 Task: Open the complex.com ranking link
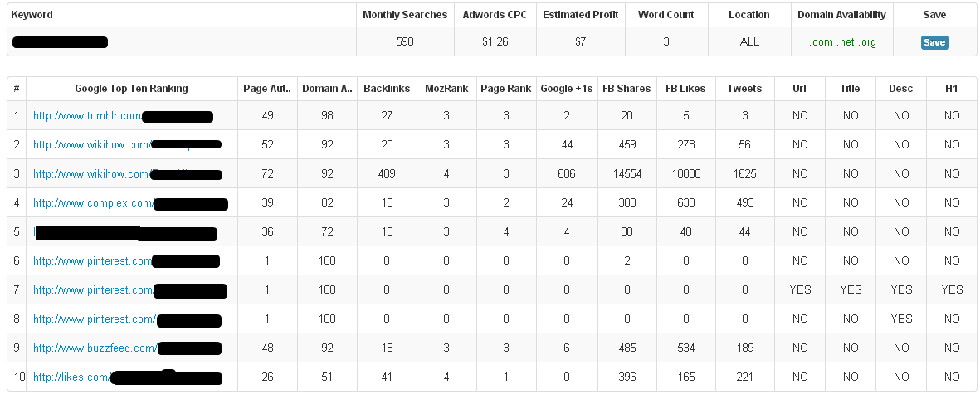(130, 203)
